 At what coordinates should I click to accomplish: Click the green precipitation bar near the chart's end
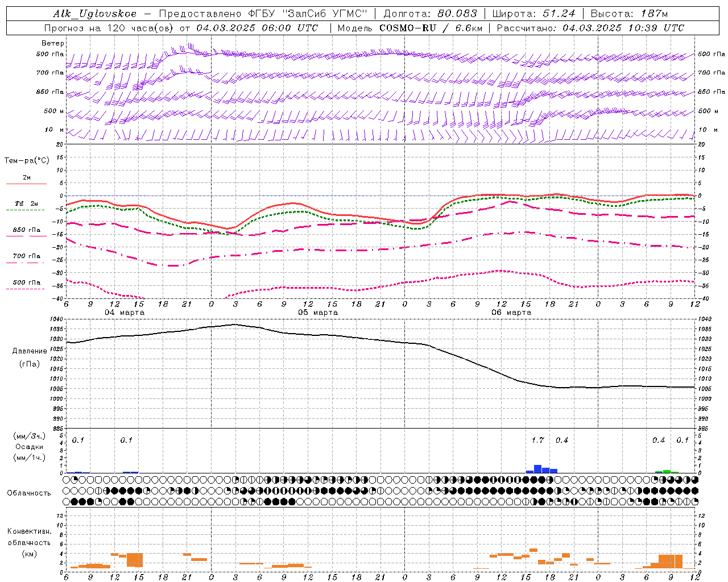coord(667,471)
